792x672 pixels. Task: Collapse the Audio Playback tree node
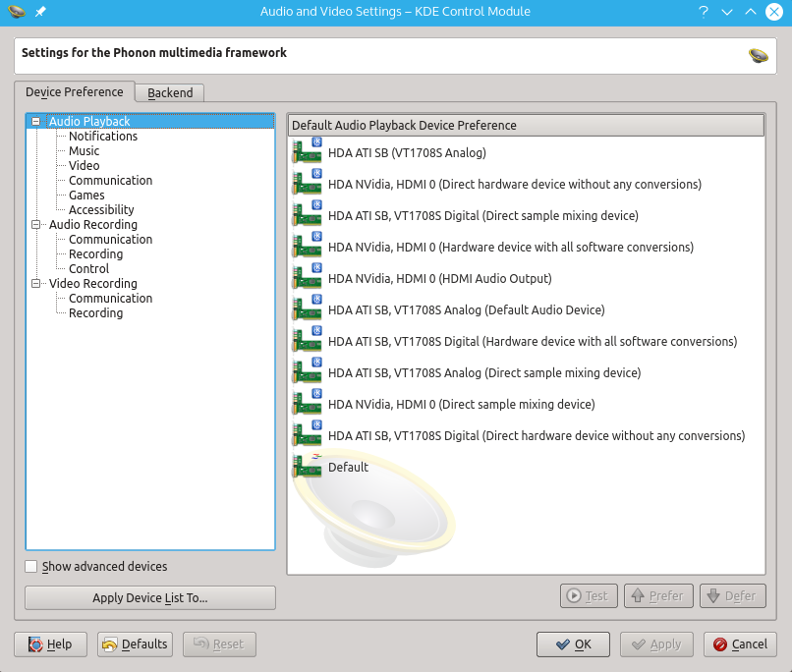(36, 122)
